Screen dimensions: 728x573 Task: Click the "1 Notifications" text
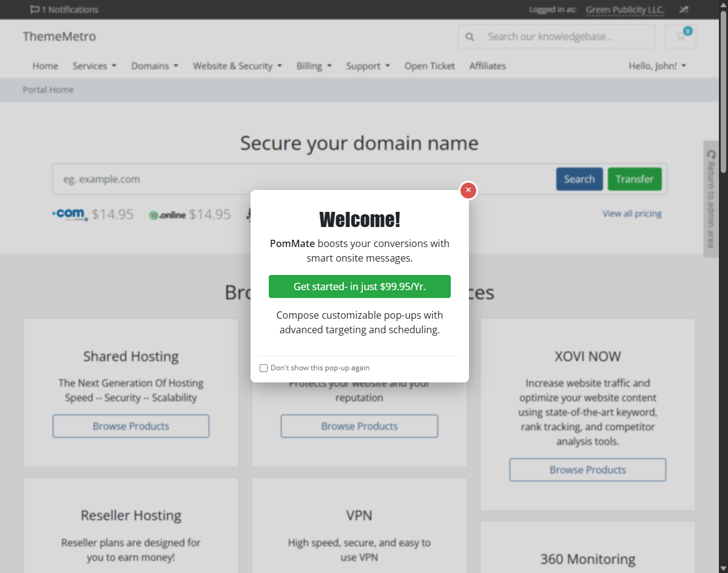tap(70, 10)
